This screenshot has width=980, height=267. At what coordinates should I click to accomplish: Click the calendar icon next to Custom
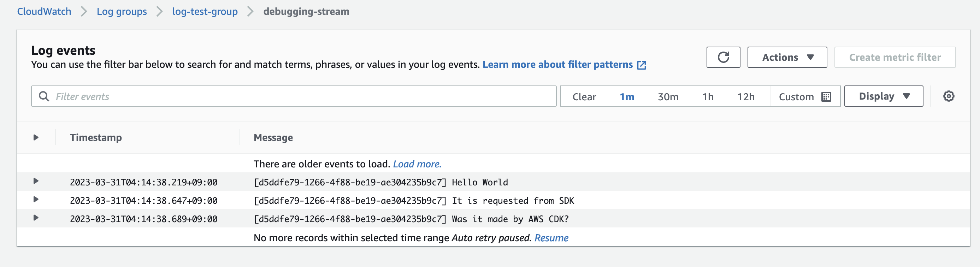pyautogui.click(x=826, y=97)
